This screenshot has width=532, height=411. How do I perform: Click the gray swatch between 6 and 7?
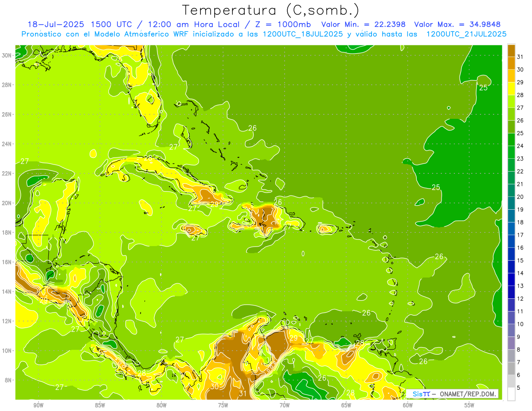(x=511, y=368)
